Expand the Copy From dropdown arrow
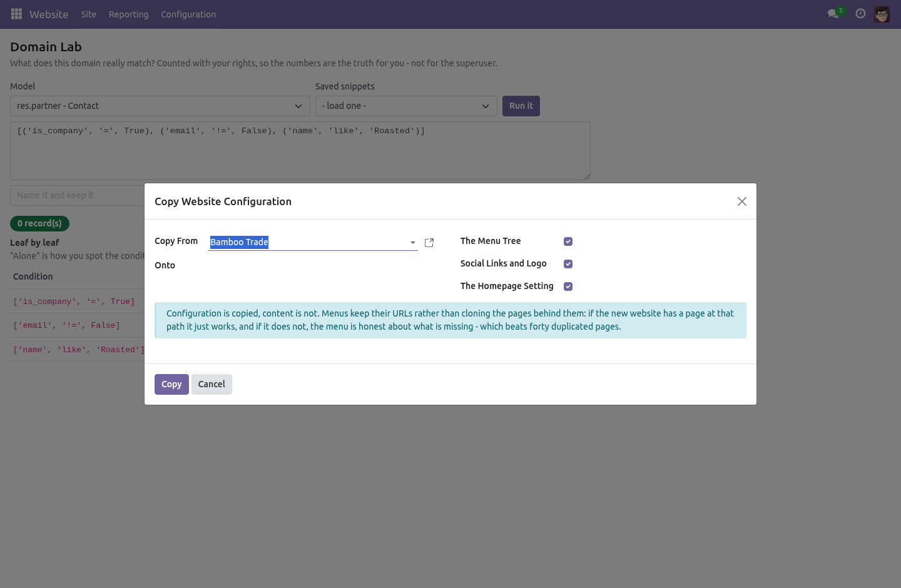Viewport: 901px width, 588px height. coord(413,243)
